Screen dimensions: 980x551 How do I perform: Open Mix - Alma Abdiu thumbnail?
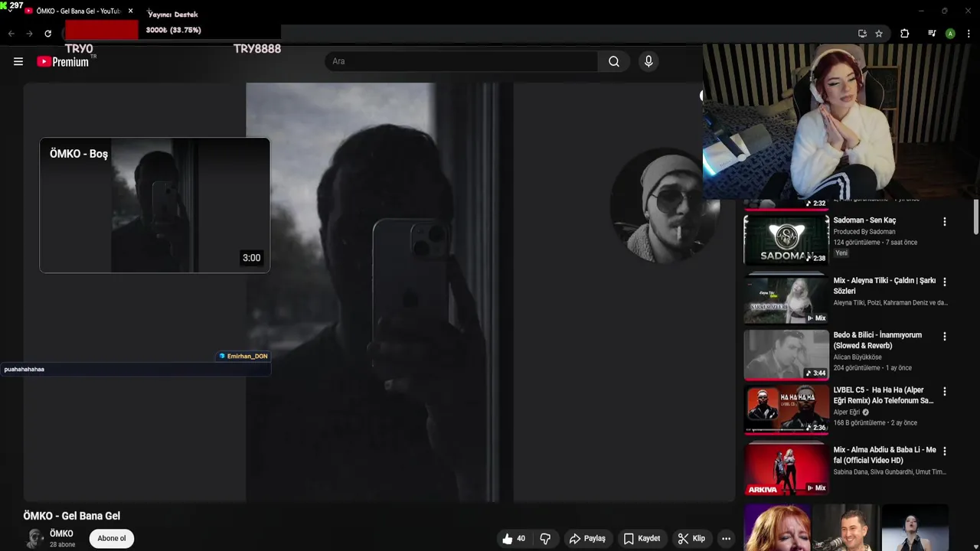pyautogui.click(x=786, y=468)
